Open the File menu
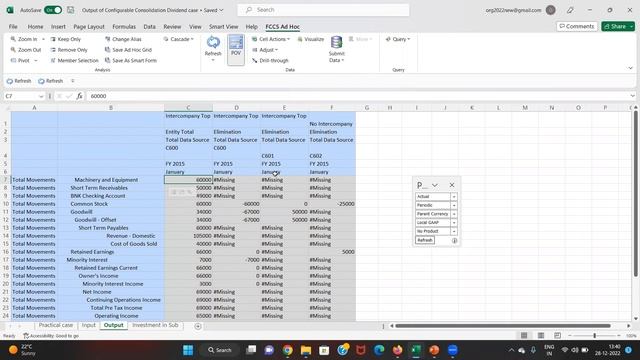 (x=13, y=27)
